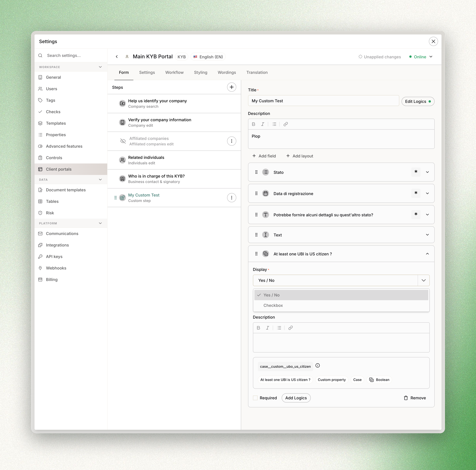
Task: Click the drag handle of Data di registrazione field
Action: pos(256,193)
